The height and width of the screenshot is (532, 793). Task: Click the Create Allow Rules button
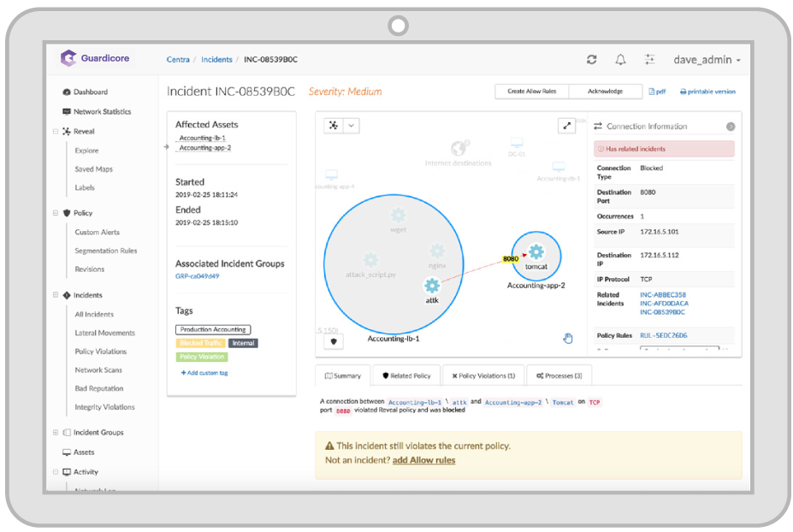(x=532, y=92)
